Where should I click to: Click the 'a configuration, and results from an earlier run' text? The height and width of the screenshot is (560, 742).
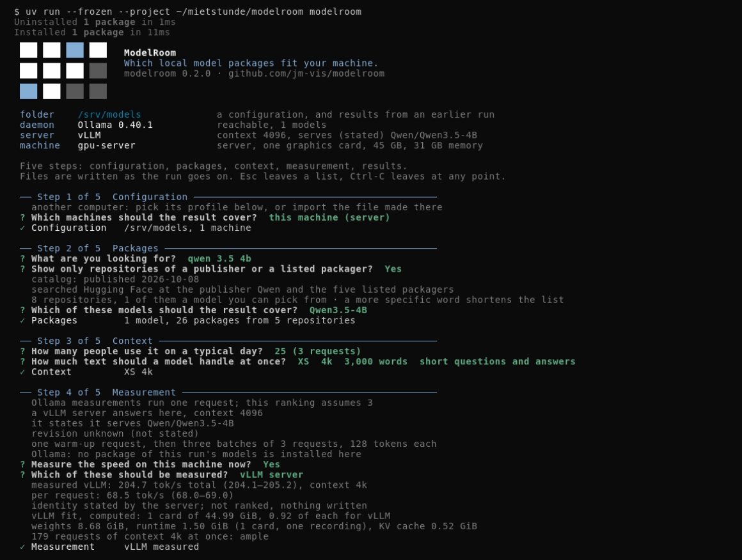(356, 114)
